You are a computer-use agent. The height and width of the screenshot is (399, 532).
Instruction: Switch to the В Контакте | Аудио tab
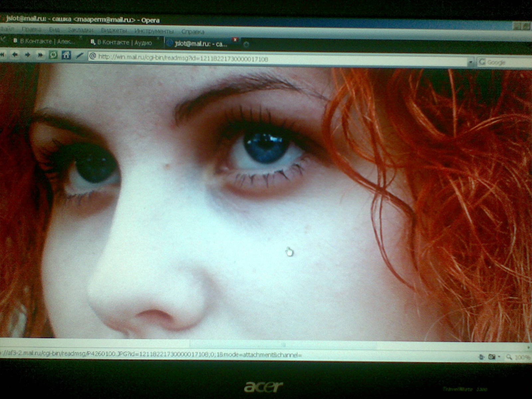point(124,43)
